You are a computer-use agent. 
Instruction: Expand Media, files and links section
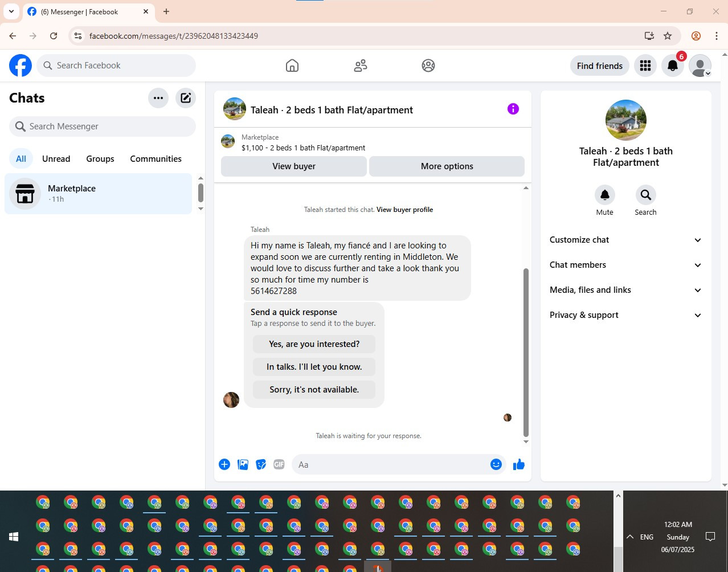[x=625, y=290]
